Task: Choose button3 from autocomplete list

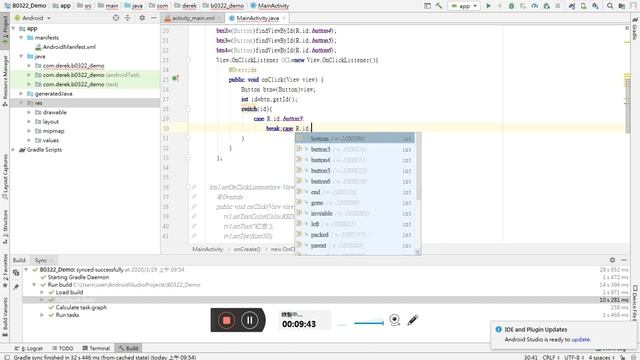Action: [354, 149]
